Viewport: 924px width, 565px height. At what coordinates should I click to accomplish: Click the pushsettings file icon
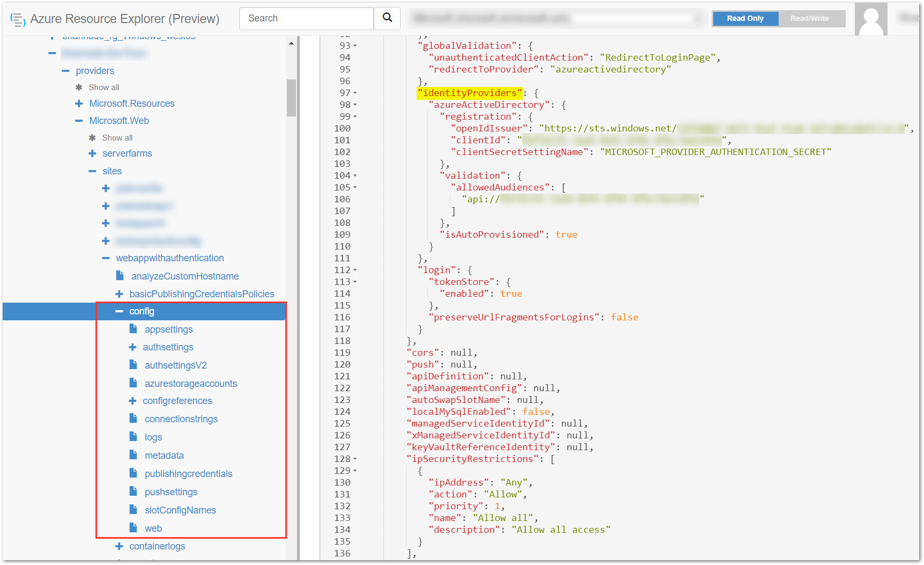tap(134, 491)
